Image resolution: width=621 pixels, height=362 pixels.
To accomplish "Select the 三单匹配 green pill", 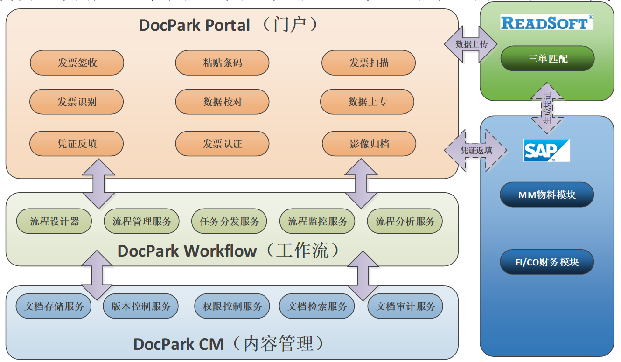I will (548, 59).
